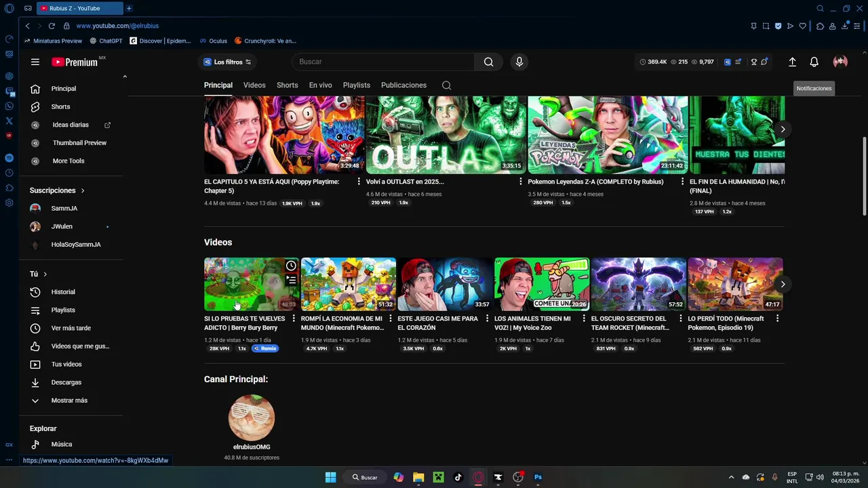
Task: Open Crunchyroll bookmark in bookmarks bar
Action: tap(265, 41)
